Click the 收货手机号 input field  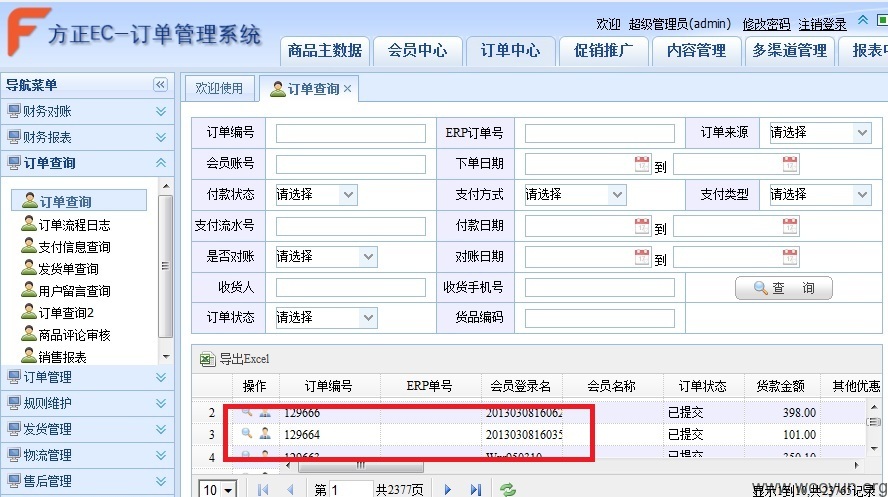600,288
